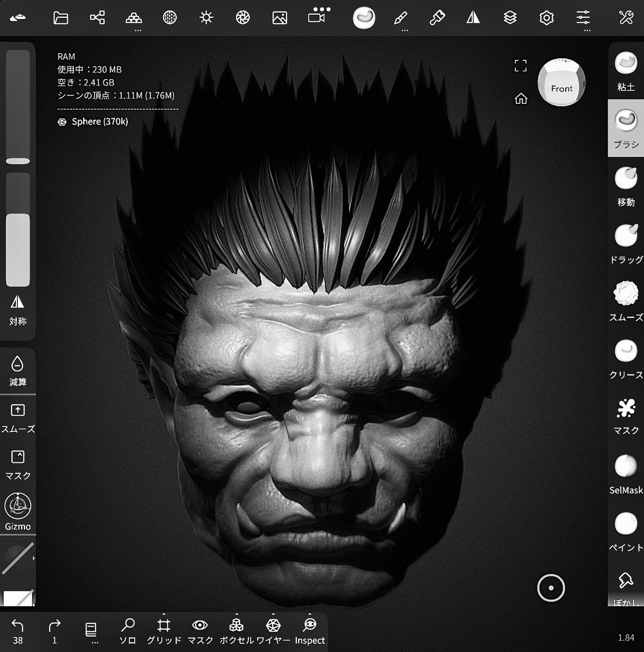This screenshot has width=644, height=652.
Task: Open the Scene hierarchy menu
Action: click(97, 18)
